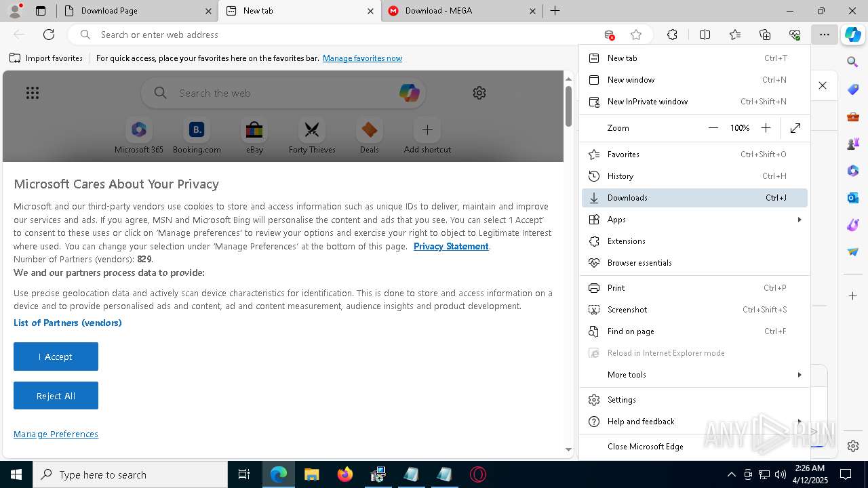Image resolution: width=868 pixels, height=488 pixels.
Task: Select New tab from the menu
Action: click(694, 58)
